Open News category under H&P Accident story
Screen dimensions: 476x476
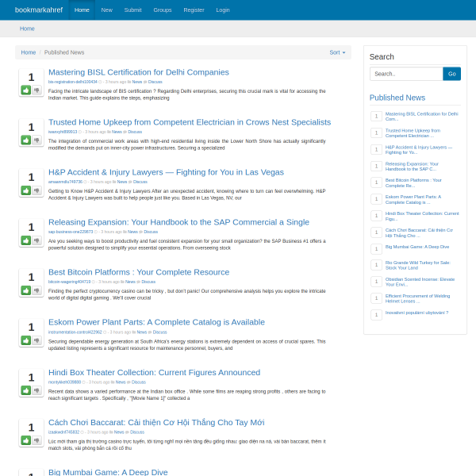tap(122, 182)
